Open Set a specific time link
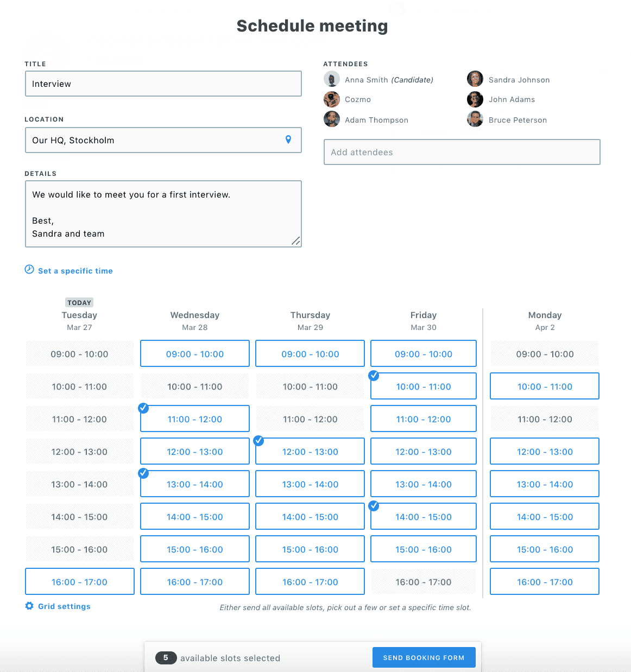The image size is (631, 672). click(x=75, y=271)
